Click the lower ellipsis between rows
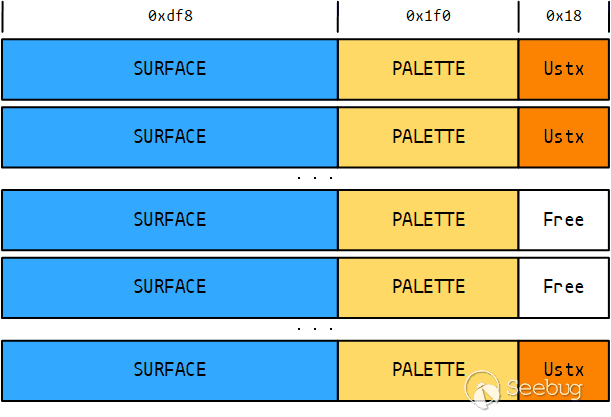Screen dimensions: 611x417 [314, 328]
